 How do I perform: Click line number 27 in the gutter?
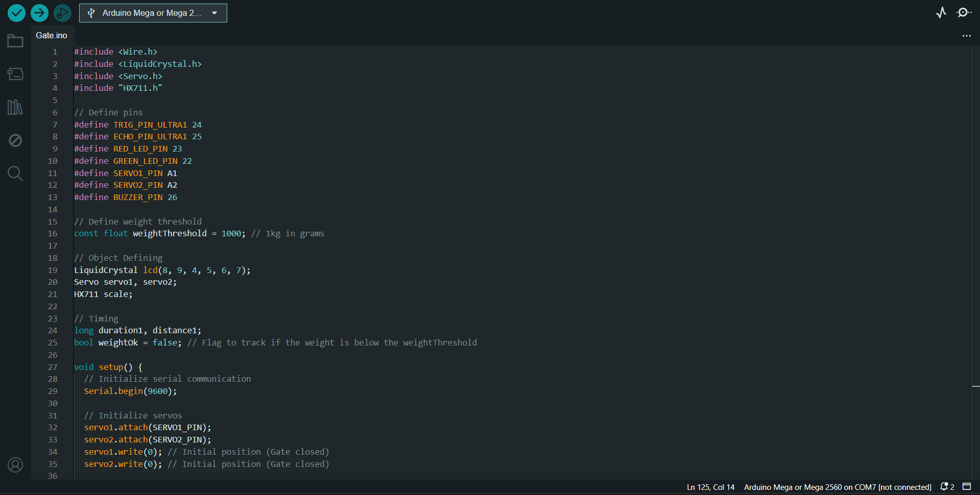(53, 367)
